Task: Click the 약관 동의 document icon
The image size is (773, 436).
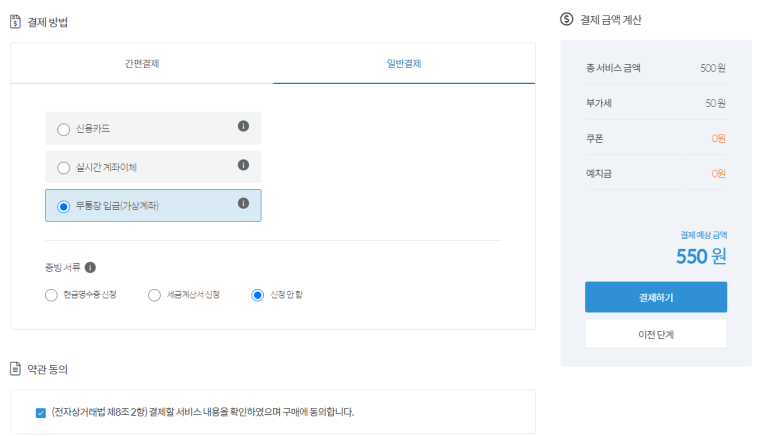Action: coord(15,368)
